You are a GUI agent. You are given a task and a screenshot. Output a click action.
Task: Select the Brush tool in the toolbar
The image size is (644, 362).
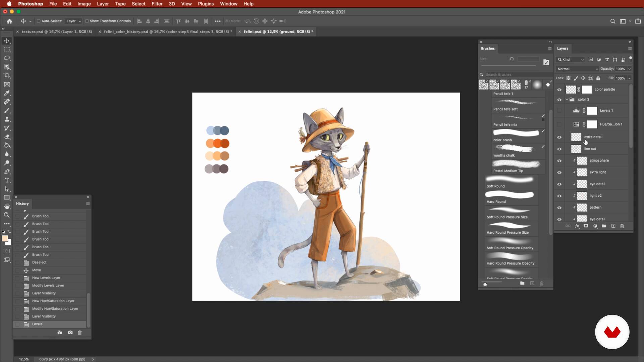click(7, 110)
